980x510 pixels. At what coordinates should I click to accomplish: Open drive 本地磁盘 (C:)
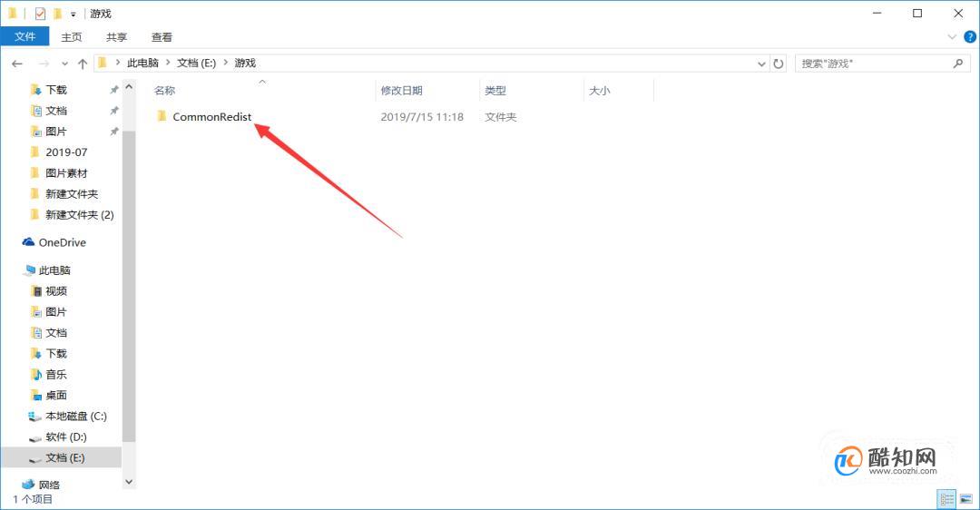coord(75,417)
